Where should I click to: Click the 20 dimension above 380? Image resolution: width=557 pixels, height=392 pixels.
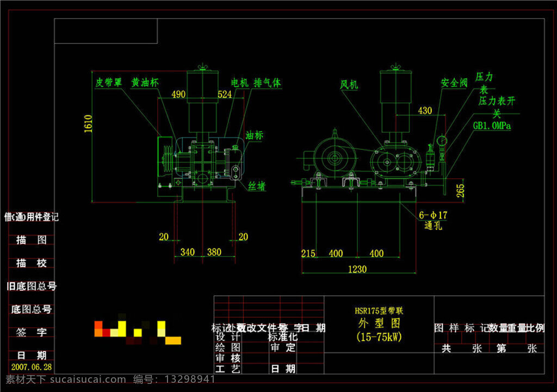(x=243, y=237)
